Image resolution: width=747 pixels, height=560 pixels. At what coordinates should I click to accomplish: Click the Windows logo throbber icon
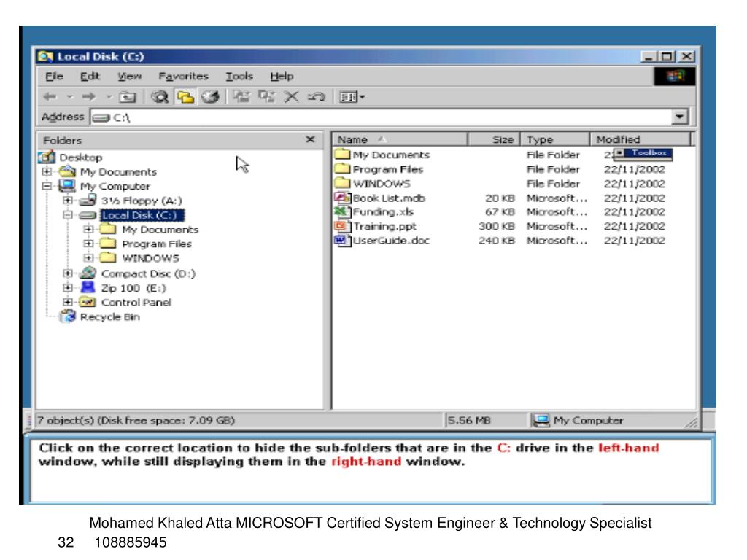tap(675, 76)
